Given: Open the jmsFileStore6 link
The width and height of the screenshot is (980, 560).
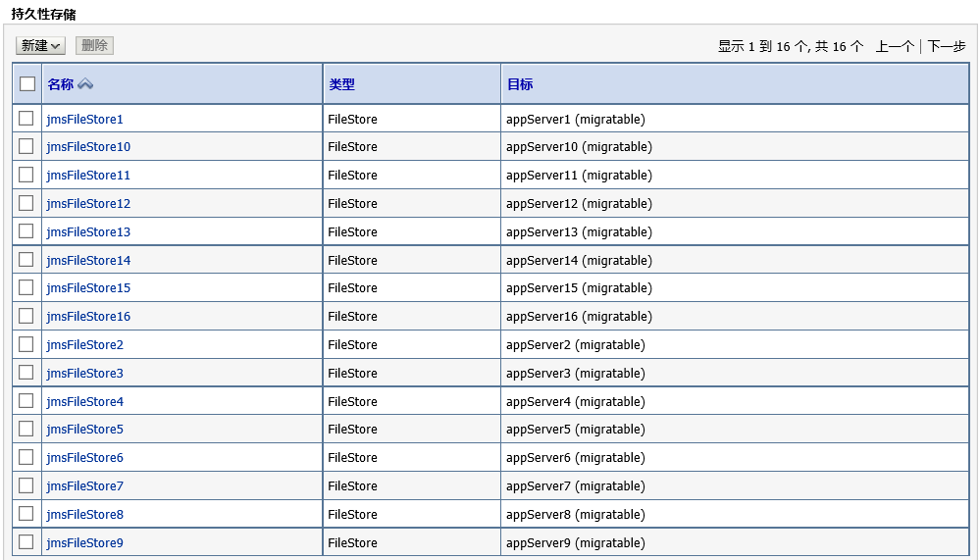Looking at the screenshot, I should pyautogui.click(x=85, y=458).
